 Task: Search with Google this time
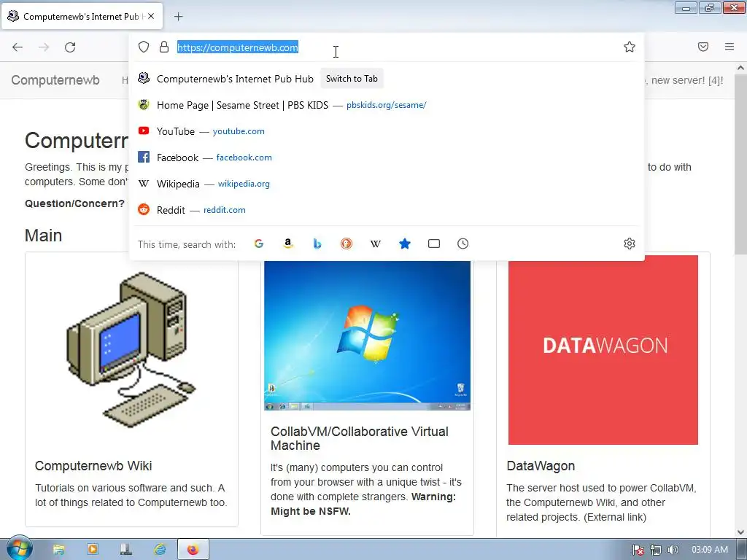(x=259, y=244)
